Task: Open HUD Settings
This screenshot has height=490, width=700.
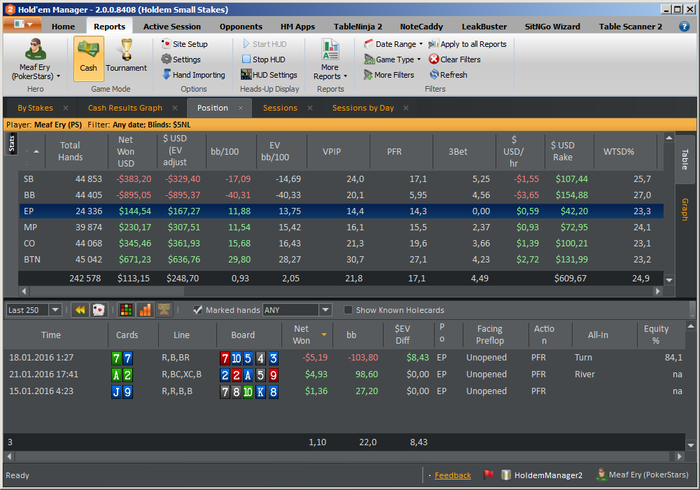Action: point(269,75)
